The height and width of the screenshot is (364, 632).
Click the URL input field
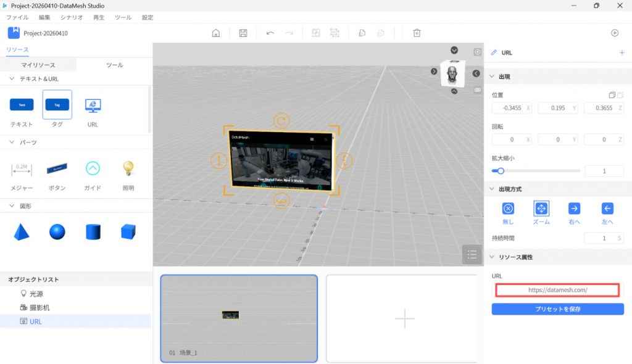[x=557, y=289]
